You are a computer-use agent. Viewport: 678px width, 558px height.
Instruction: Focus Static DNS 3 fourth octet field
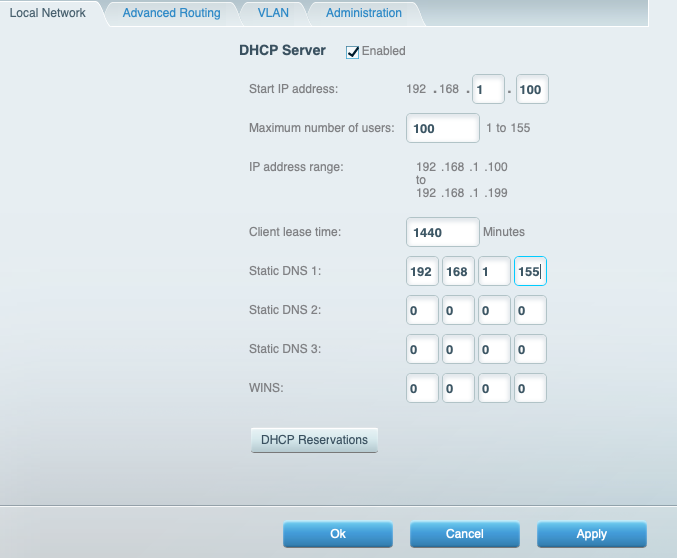click(530, 349)
